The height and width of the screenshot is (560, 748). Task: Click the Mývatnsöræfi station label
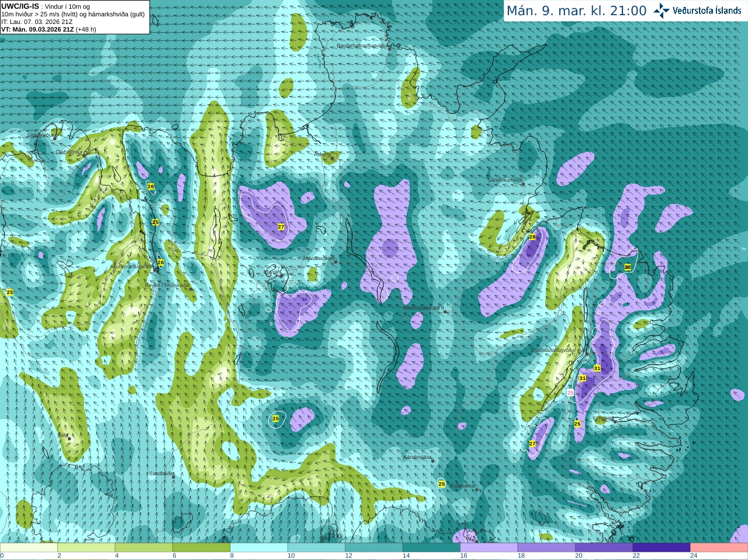pos(318,258)
